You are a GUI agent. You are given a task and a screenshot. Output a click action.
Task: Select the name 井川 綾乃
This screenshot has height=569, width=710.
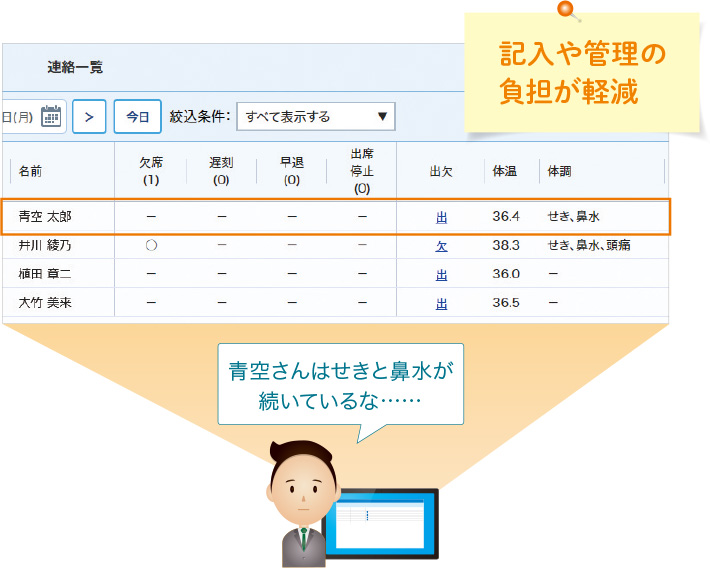[x=45, y=245]
